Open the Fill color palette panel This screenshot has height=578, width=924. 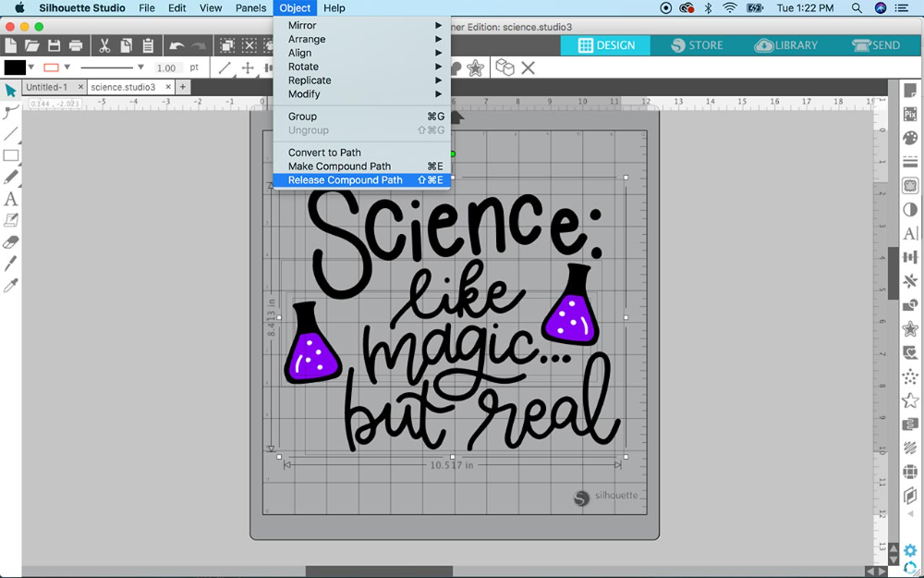(x=910, y=138)
